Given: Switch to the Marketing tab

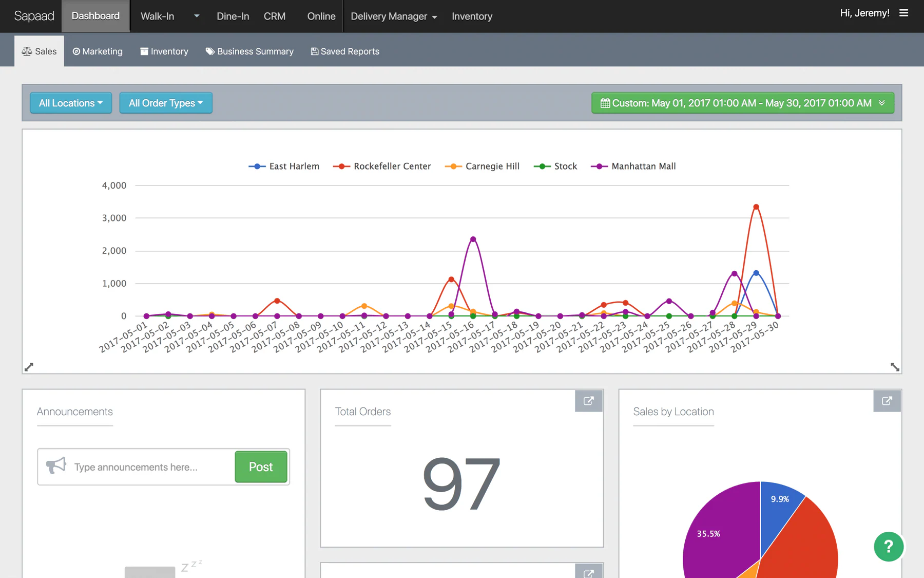Looking at the screenshot, I should [98, 51].
